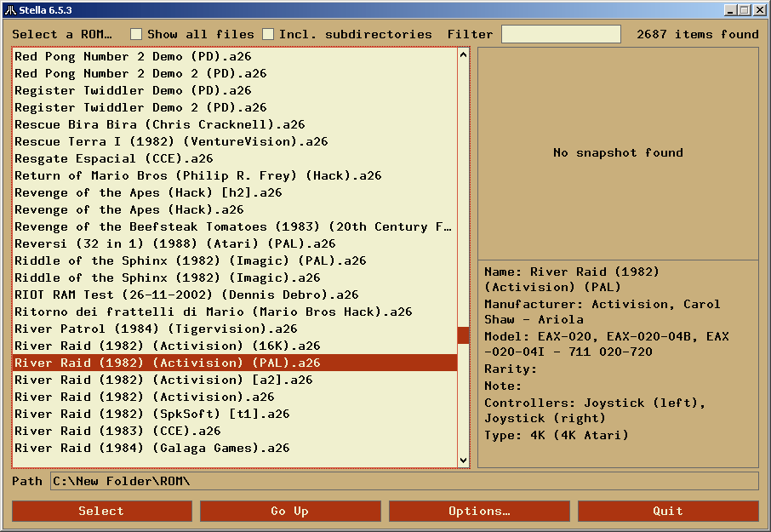771x532 pixels.
Task: Select River Raid (1982) (SpkSoft) [t1].a26
Action: (235, 414)
